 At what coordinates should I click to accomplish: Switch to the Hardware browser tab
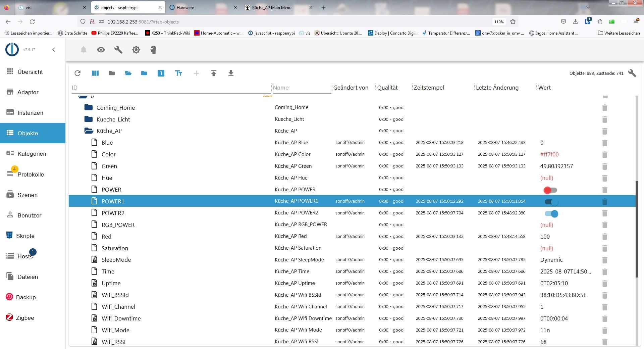click(x=203, y=7)
